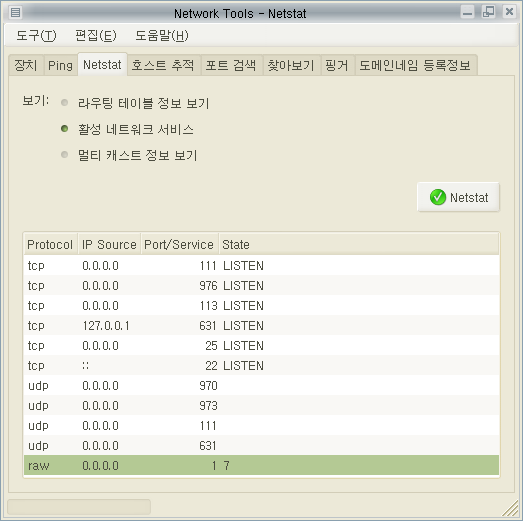This screenshot has height=521, width=523.
Task: Sort by the State column header
Action: (x=359, y=244)
